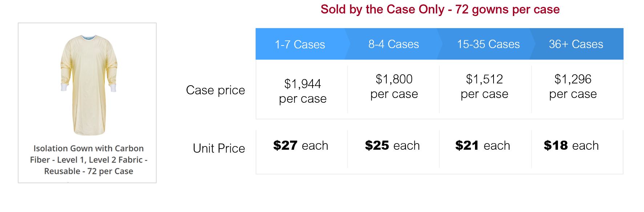Click the $1,512 per case price cell
The image size is (644, 212).
[484, 86]
